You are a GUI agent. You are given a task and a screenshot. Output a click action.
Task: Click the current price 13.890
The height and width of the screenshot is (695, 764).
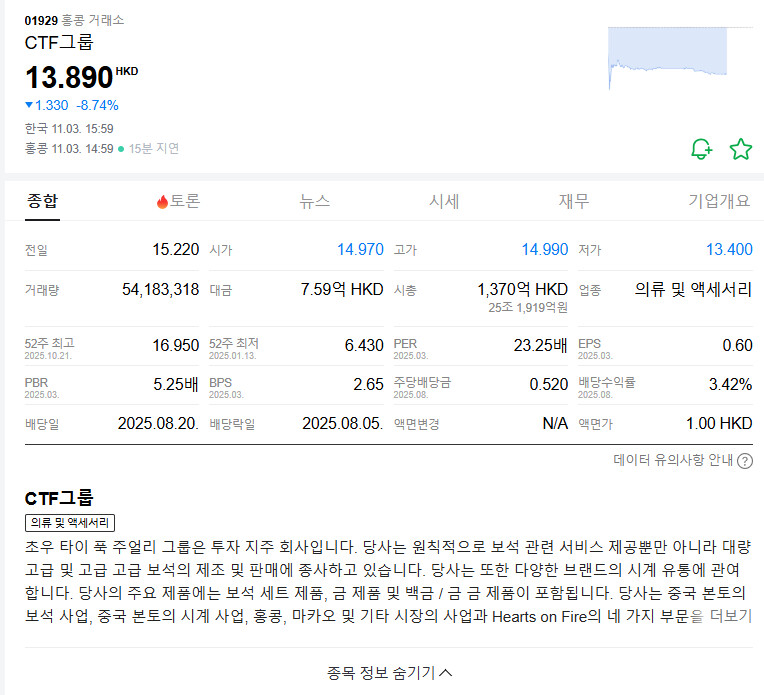click(69, 77)
